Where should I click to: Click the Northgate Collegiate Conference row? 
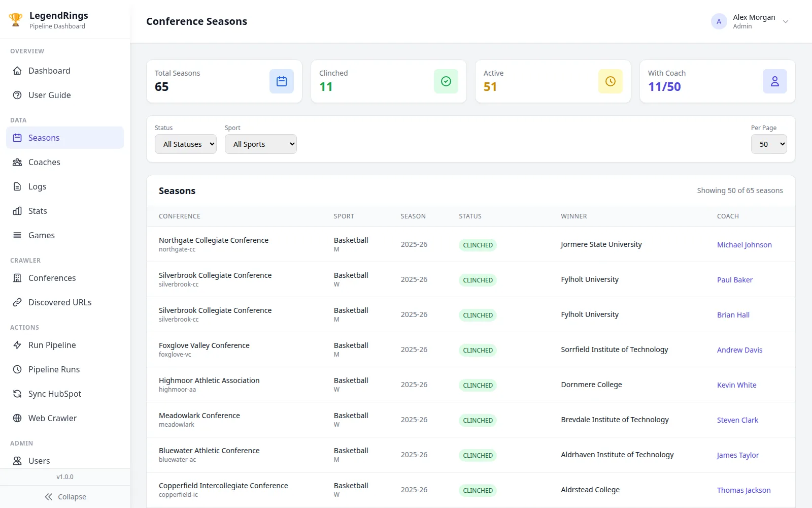tap(471, 244)
